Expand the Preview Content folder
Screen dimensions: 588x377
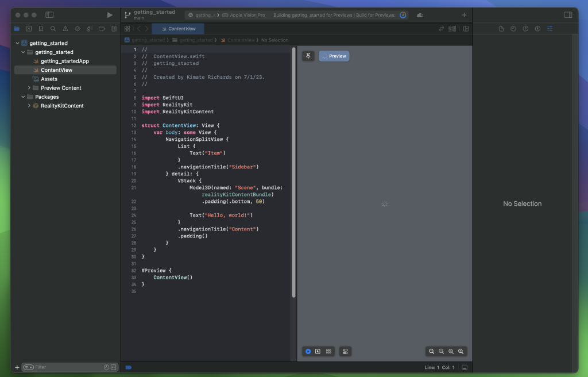[29, 87]
